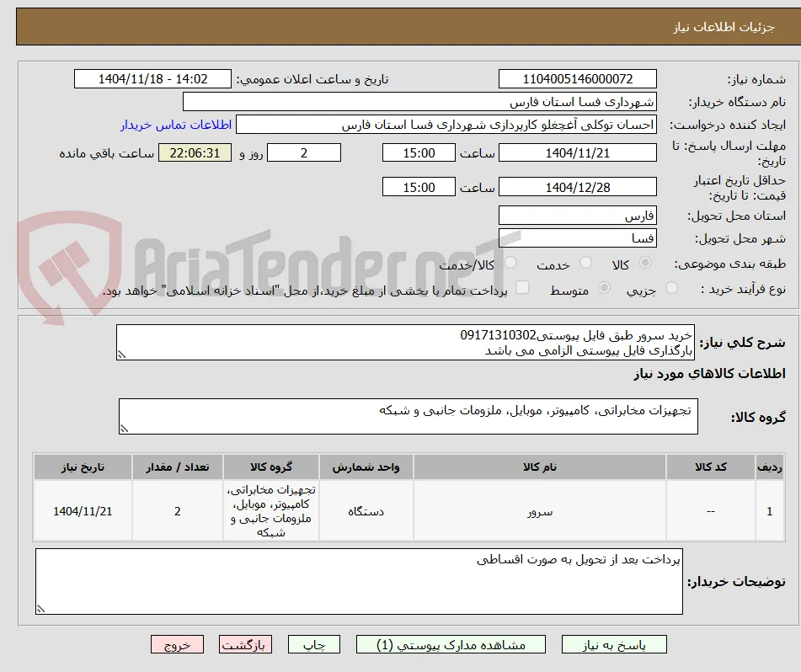Click the چاپ print button
This screenshot has width=801, height=672.
point(314,644)
